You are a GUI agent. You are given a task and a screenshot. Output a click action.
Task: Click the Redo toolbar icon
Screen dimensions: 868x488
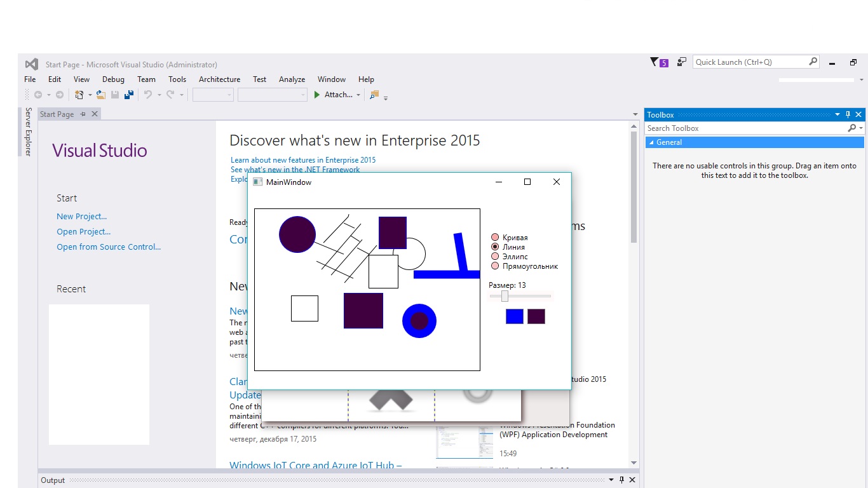[170, 95]
